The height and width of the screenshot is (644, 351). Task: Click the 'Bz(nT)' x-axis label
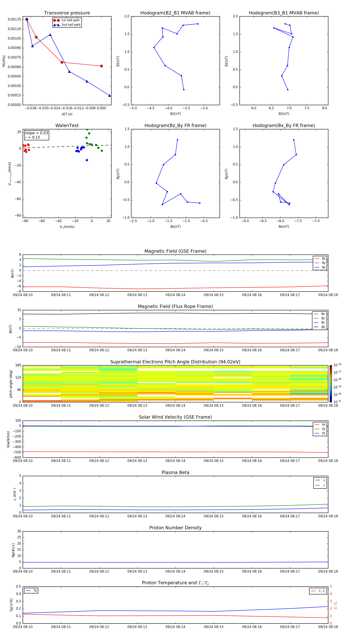(175, 227)
